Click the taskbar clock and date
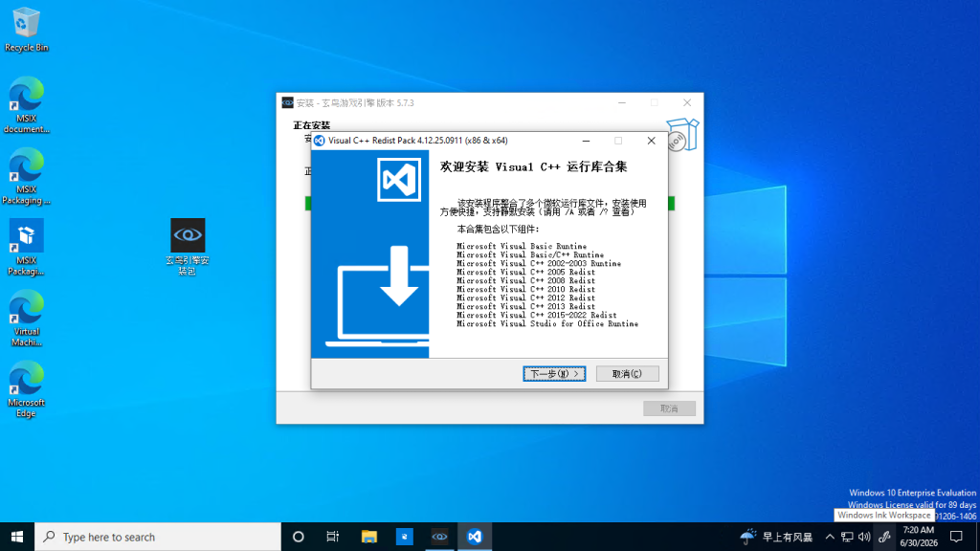Screen dimensions: 980x551 919,537
